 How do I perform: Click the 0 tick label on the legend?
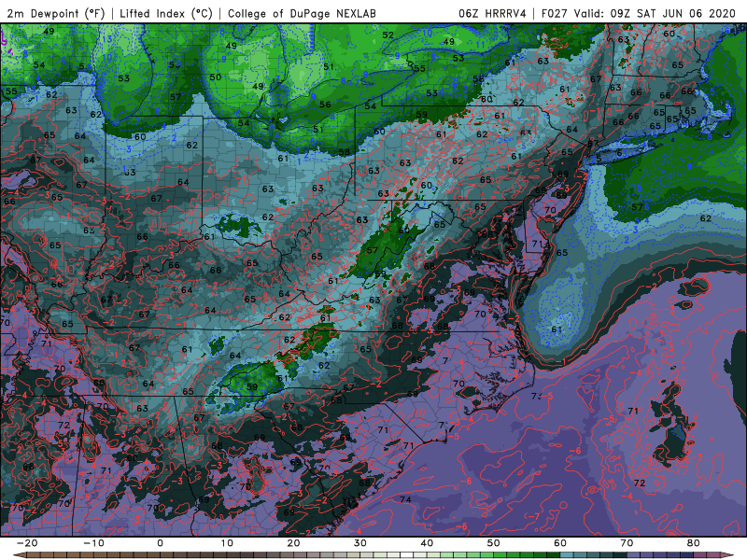[x=160, y=543]
